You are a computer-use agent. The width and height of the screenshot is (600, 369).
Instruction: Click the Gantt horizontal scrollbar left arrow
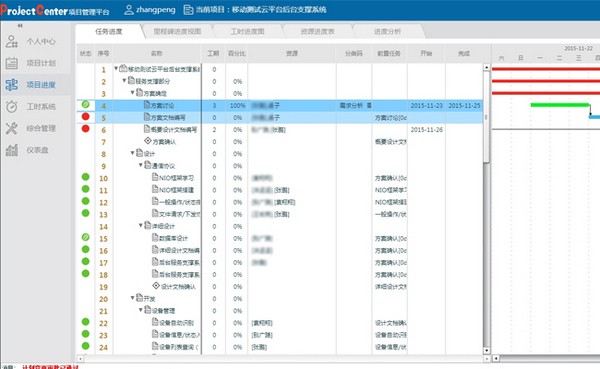point(496,359)
